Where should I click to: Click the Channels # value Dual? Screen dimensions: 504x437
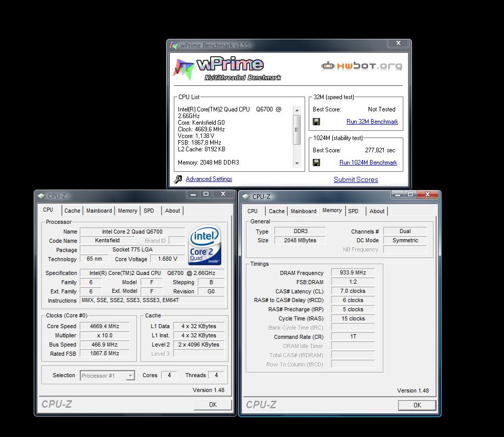(x=405, y=231)
